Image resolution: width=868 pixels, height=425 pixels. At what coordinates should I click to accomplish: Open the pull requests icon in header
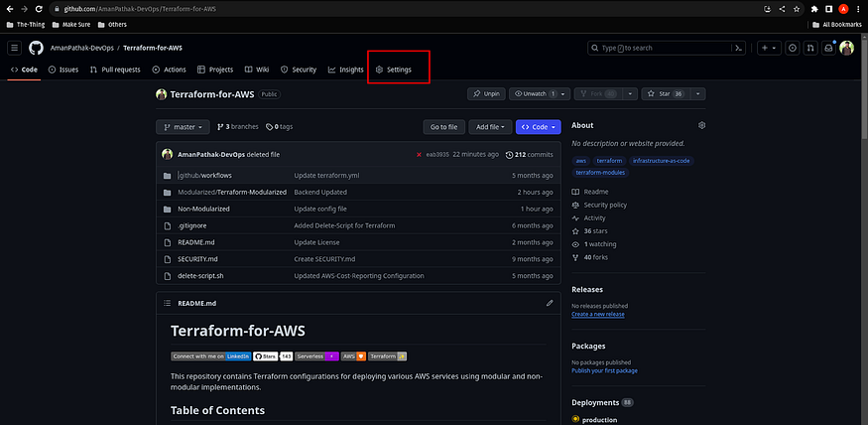pyautogui.click(x=810, y=49)
